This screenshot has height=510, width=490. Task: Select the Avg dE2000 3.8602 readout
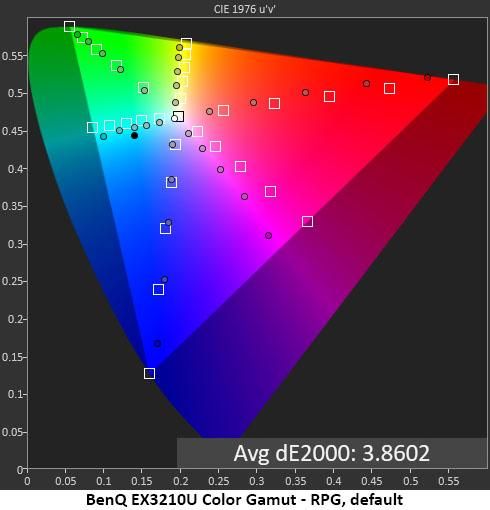(x=332, y=453)
